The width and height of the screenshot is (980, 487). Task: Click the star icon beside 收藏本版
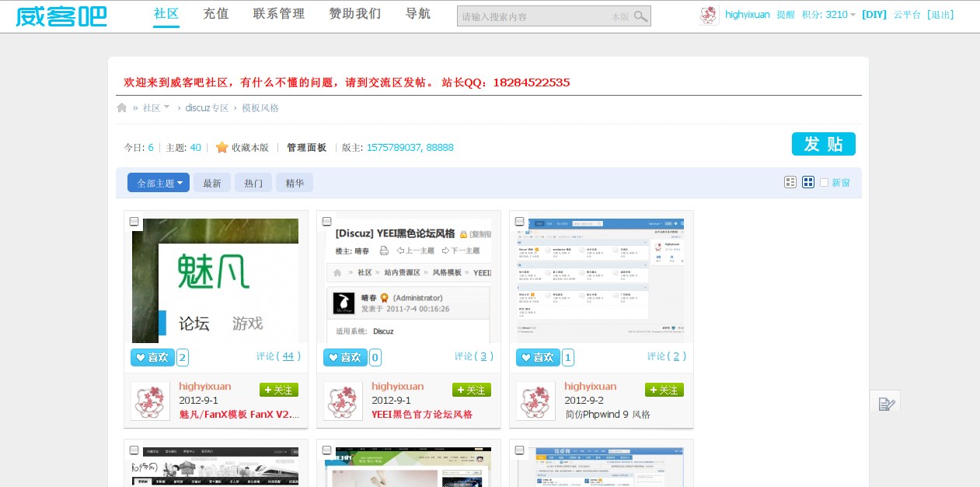(x=221, y=147)
